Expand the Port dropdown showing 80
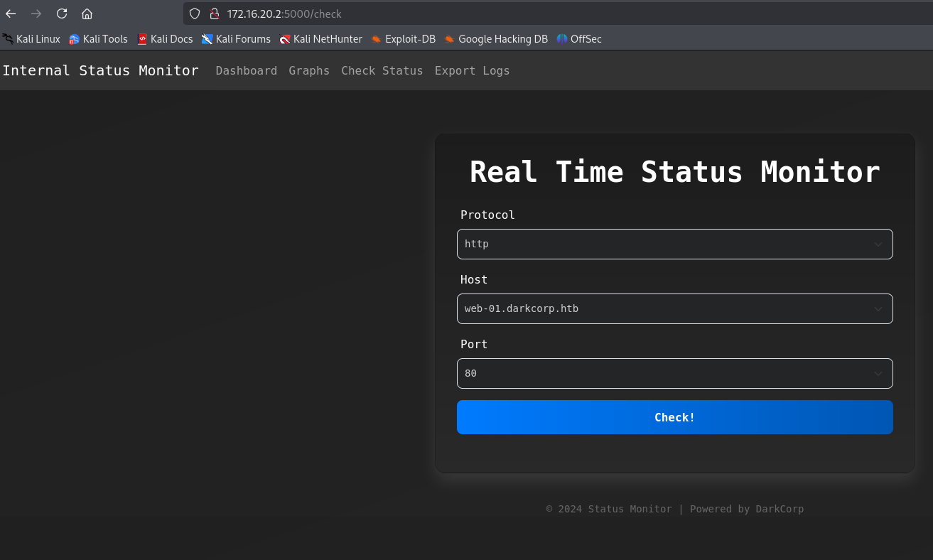Viewport: 933px width, 560px height. pyautogui.click(x=674, y=373)
